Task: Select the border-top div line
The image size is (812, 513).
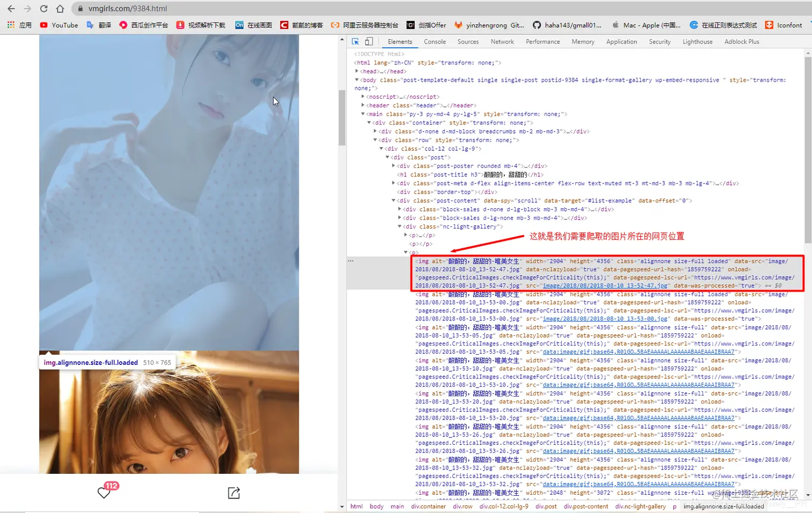Action: [x=447, y=192]
